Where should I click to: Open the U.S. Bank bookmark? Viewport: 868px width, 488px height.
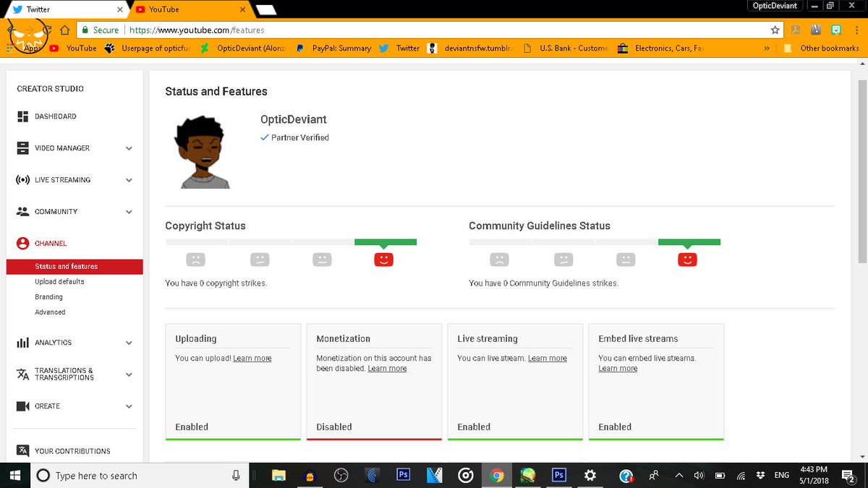(x=566, y=48)
